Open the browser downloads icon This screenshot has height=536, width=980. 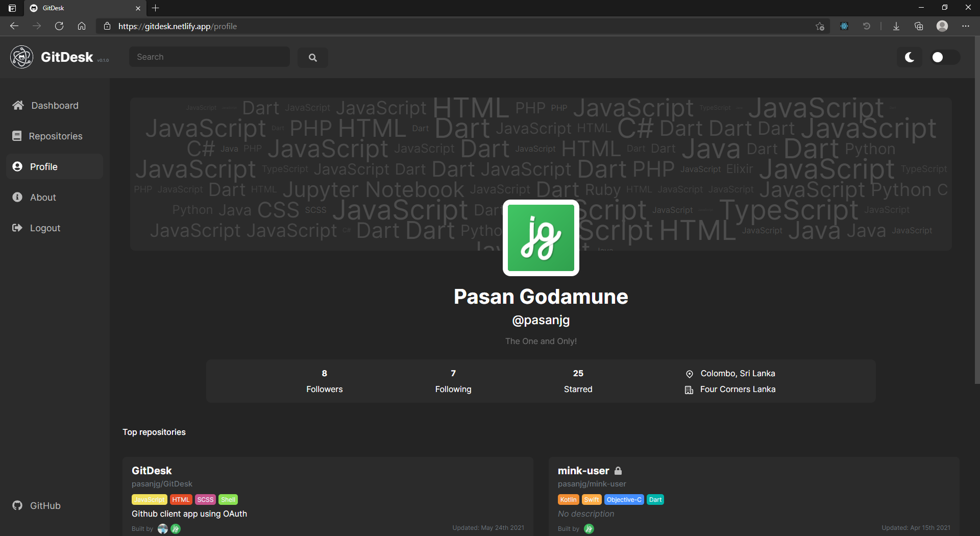(x=896, y=26)
